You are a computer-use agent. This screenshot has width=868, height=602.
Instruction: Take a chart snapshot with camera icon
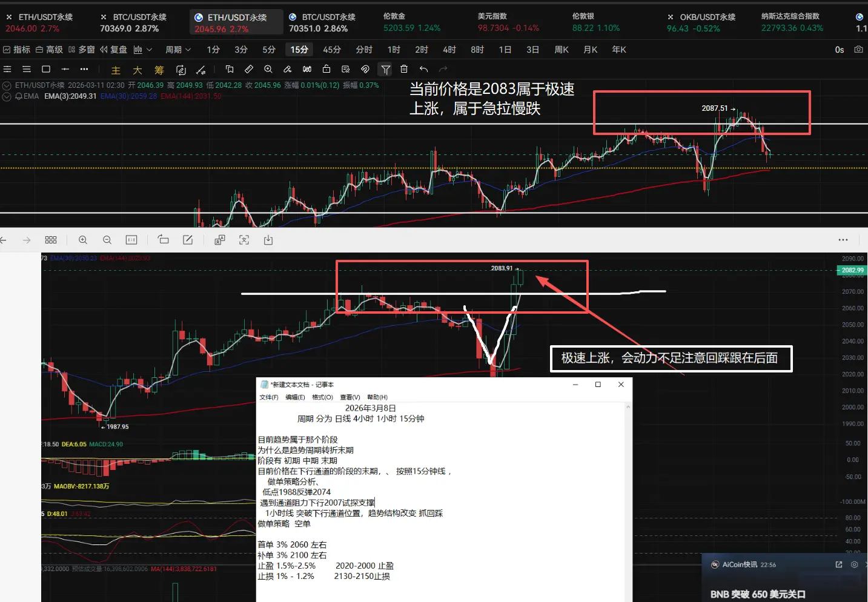(x=858, y=50)
